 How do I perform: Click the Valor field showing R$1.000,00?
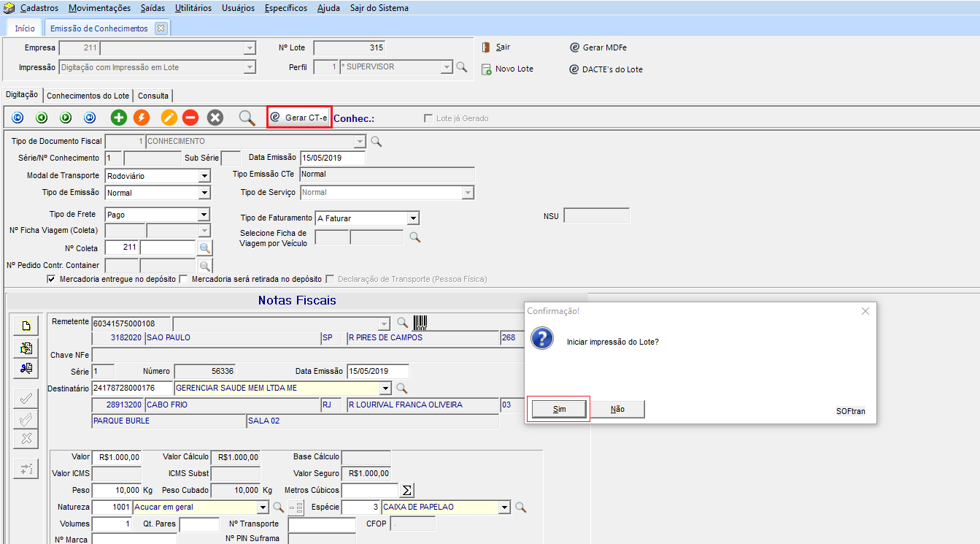pos(116,457)
